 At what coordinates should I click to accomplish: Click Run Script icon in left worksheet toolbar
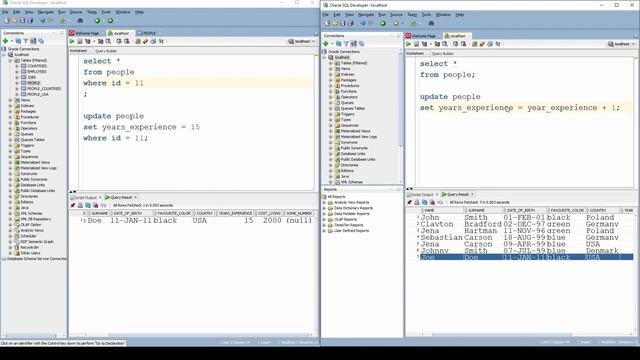pyautogui.click(x=80, y=41)
